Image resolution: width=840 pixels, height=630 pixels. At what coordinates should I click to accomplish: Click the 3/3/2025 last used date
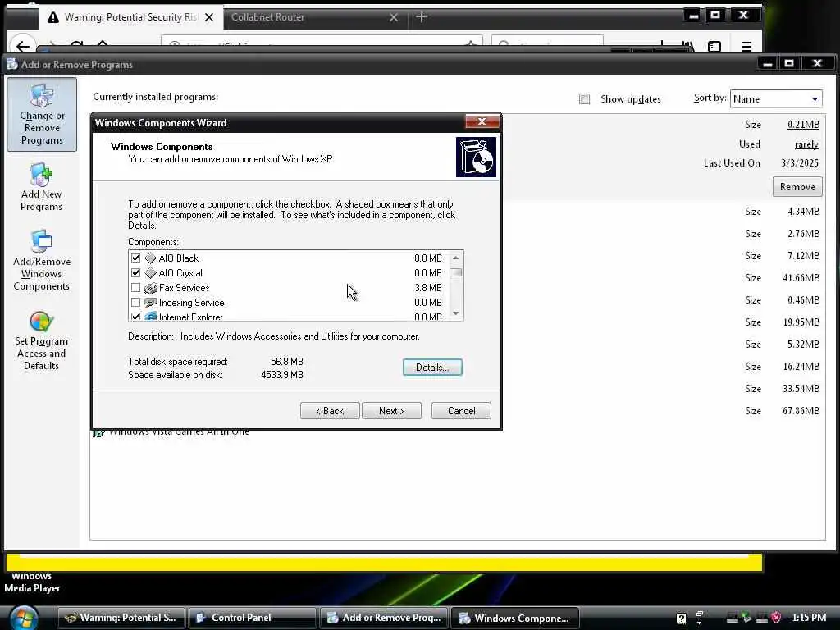pyautogui.click(x=800, y=163)
